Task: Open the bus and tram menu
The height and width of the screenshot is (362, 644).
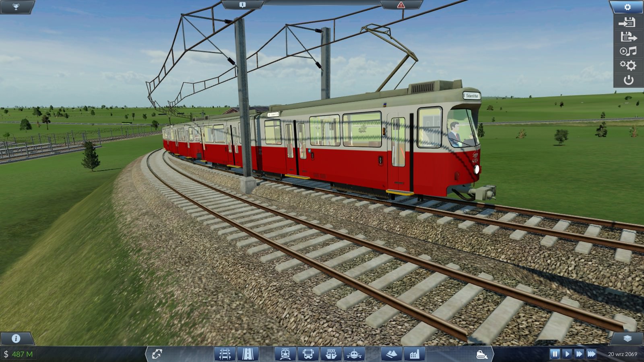Action: point(308,354)
